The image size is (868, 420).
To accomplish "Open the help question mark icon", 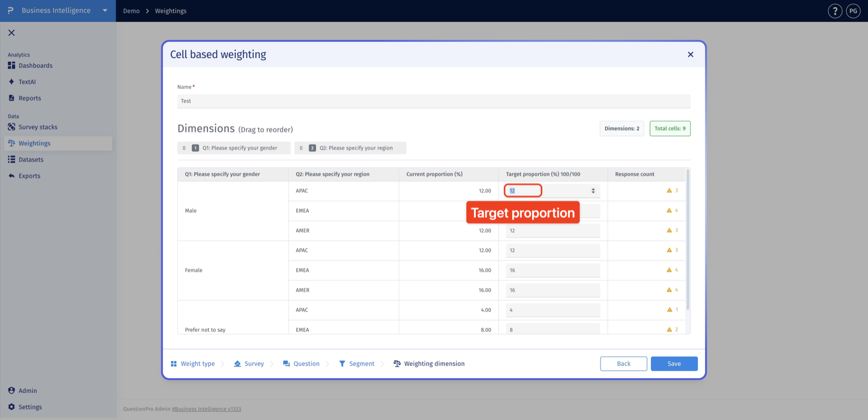I will 835,11.
